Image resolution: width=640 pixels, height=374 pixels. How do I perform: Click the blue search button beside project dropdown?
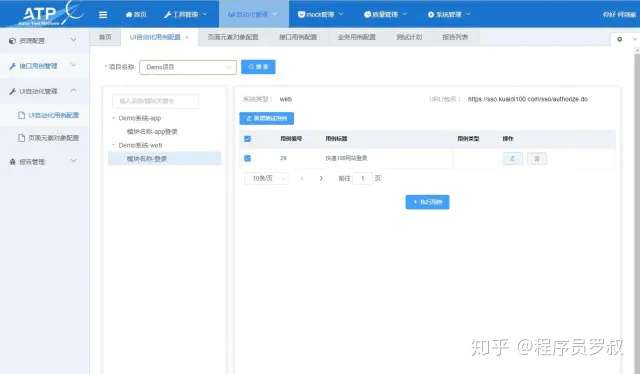pyautogui.click(x=258, y=67)
